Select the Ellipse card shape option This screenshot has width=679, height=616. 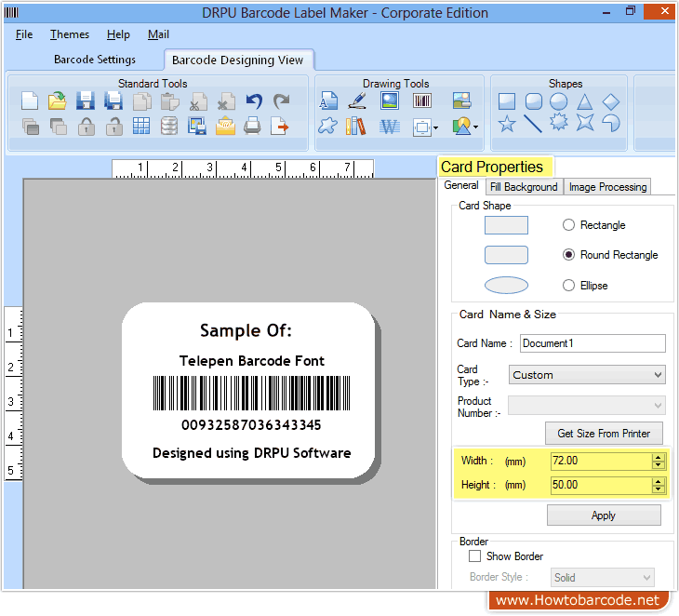click(568, 285)
